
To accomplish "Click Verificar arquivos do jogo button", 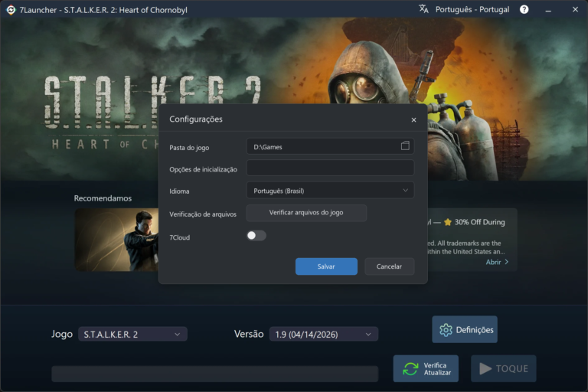I will pyautogui.click(x=306, y=213).
